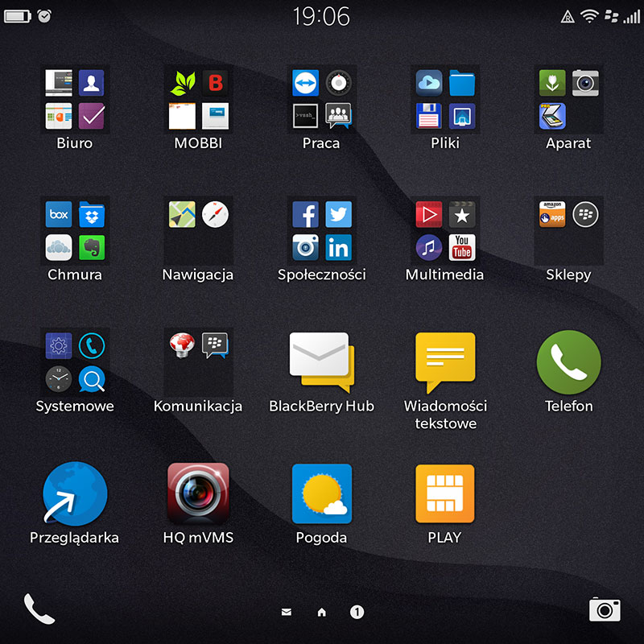Go to the Hub via the envelope page indicator

click(x=287, y=613)
